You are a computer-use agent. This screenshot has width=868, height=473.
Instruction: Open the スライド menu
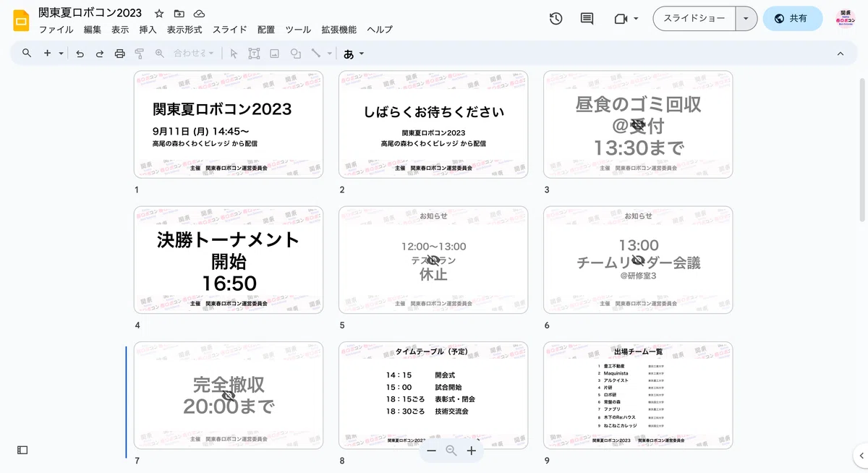coord(230,30)
